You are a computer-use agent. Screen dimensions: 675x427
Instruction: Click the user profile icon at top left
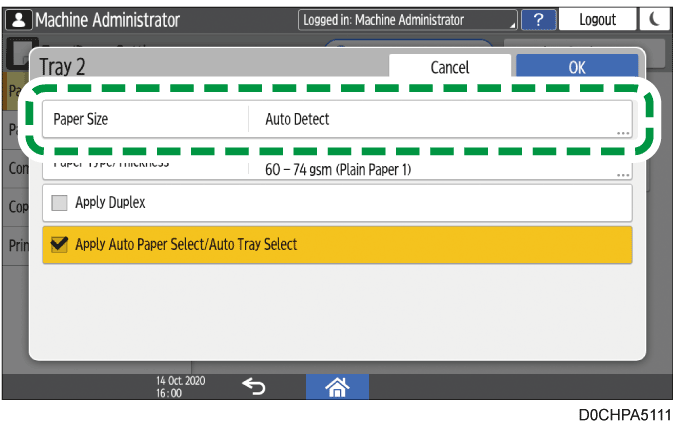click(19, 19)
